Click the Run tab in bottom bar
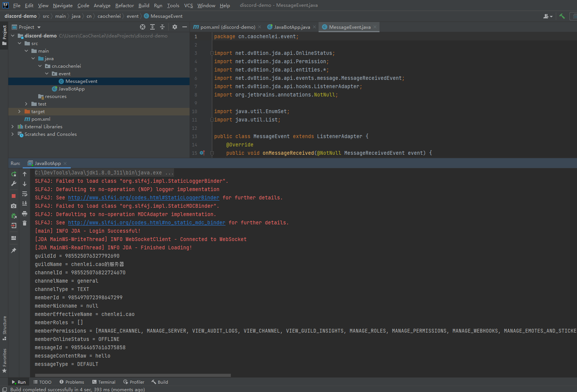The image size is (577, 392). pyautogui.click(x=19, y=382)
